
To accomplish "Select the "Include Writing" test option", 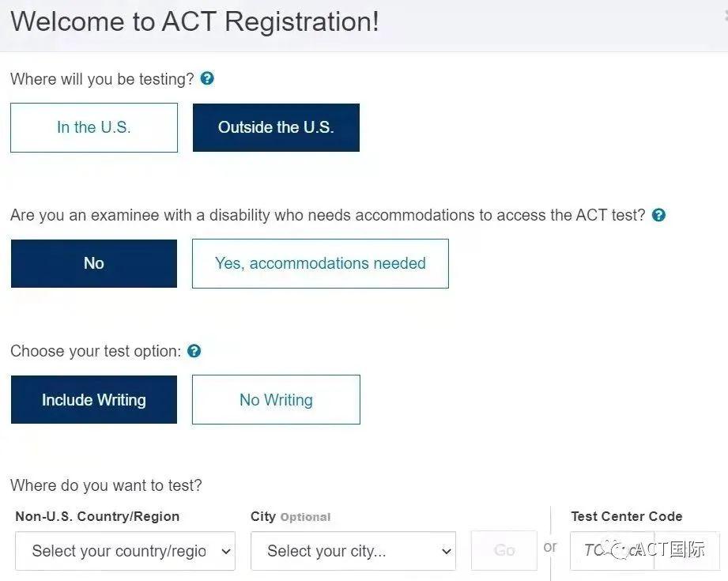I will click(x=93, y=400).
